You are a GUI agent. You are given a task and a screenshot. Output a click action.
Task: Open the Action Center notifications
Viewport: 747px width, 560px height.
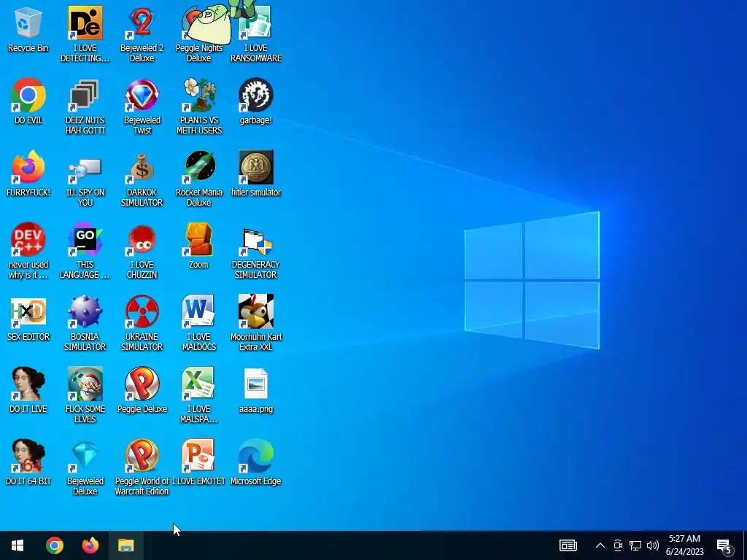[725, 545]
